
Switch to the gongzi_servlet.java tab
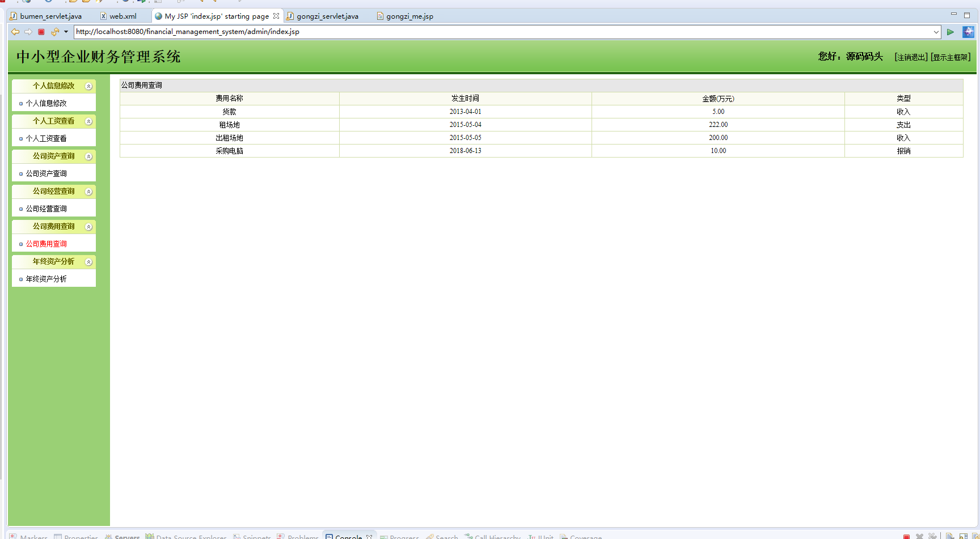pyautogui.click(x=323, y=16)
